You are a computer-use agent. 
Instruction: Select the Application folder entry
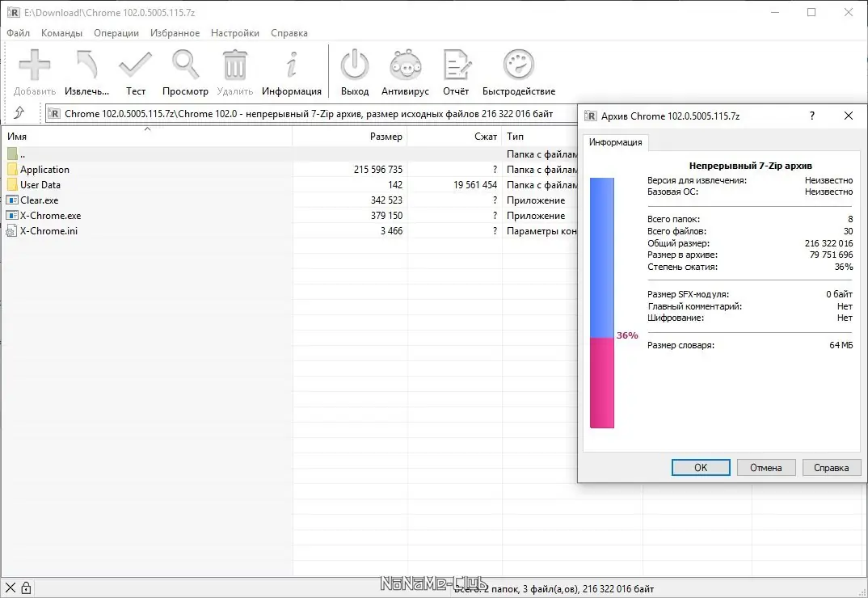click(x=43, y=169)
